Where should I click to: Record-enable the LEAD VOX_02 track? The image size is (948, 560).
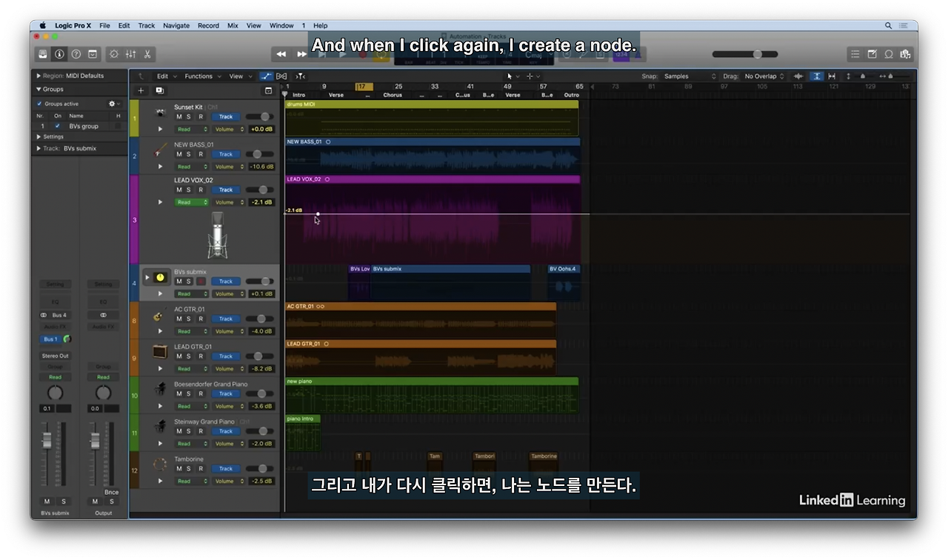[x=200, y=190]
